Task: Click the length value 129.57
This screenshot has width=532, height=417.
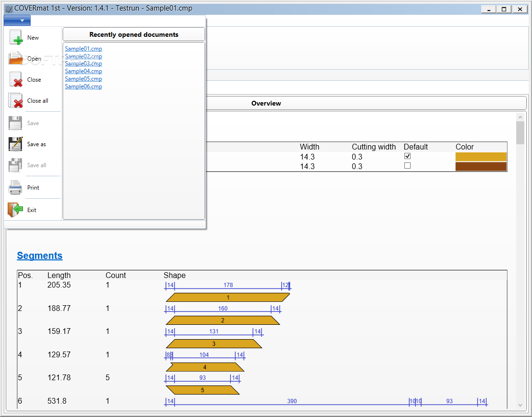Action: [59, 354]
